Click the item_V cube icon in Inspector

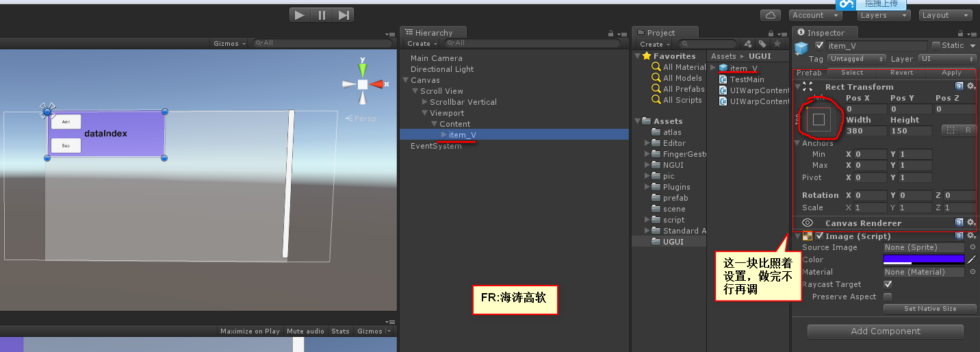click(801, 48)
